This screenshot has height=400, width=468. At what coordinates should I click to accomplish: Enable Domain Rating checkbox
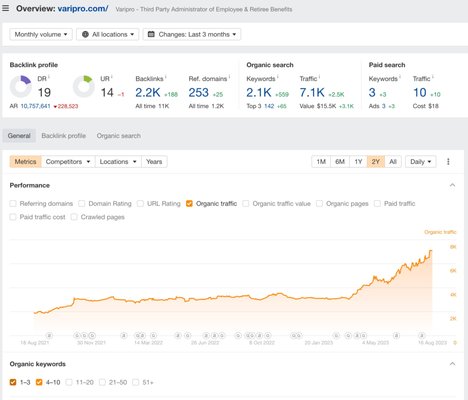coord(82,203)
